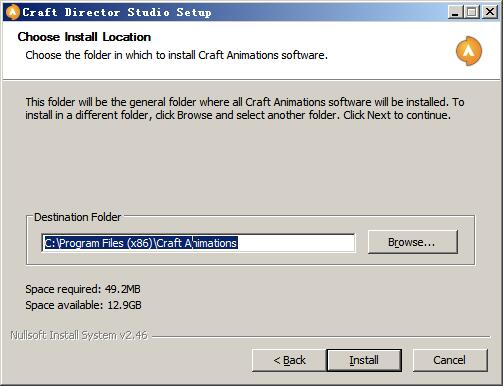Click the Space required 49.2MB text
Viewport: 503px width, 386px height.
pyautogui.click(x=83, y=289)
